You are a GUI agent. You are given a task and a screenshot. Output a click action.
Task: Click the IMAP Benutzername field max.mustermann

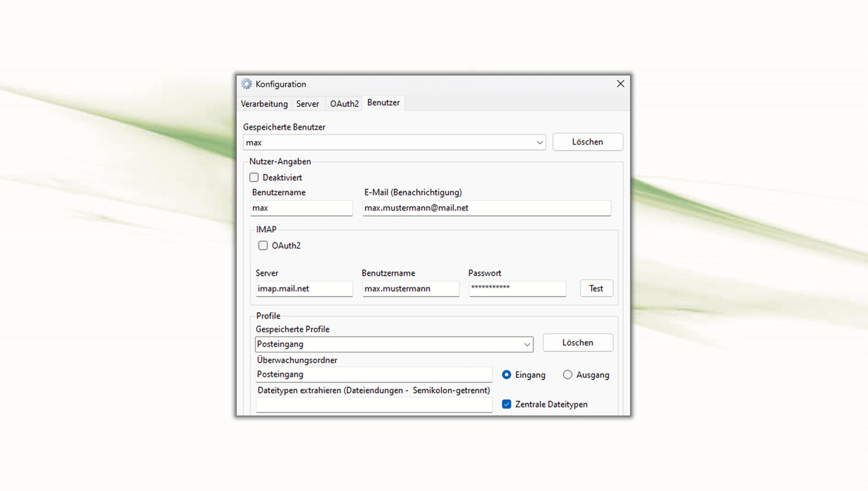tap(410, 288)
